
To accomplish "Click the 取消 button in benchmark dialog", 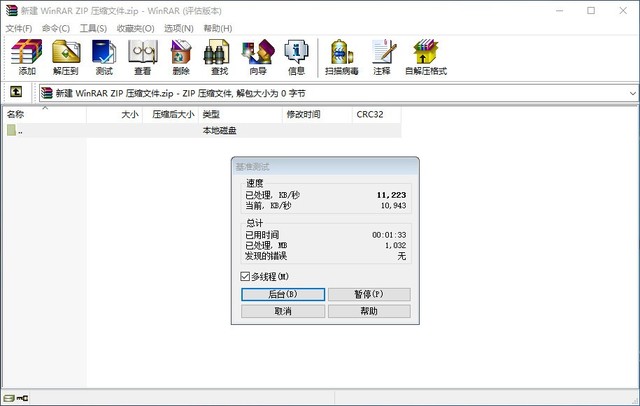I will point(283,311).
